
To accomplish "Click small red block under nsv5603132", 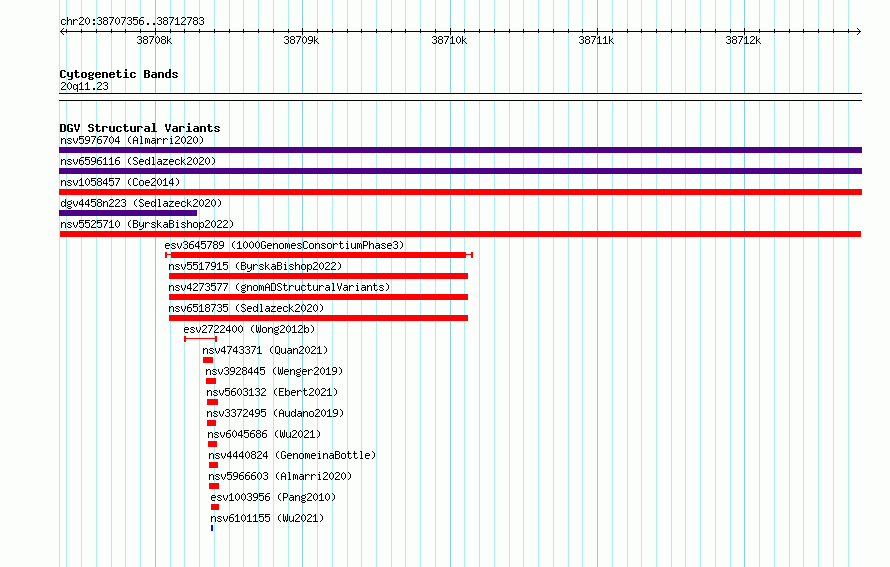I will pyautogui.click(x=212, y=402).
